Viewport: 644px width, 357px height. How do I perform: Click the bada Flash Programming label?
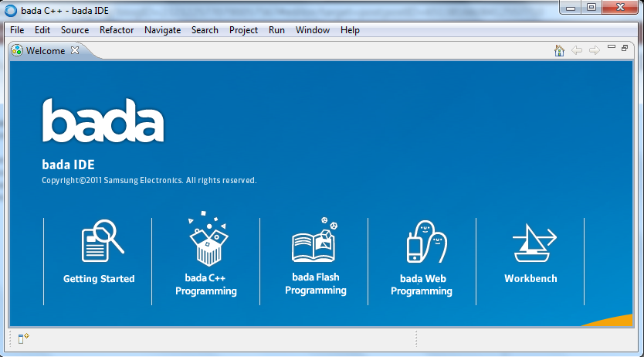coord(315,284)
